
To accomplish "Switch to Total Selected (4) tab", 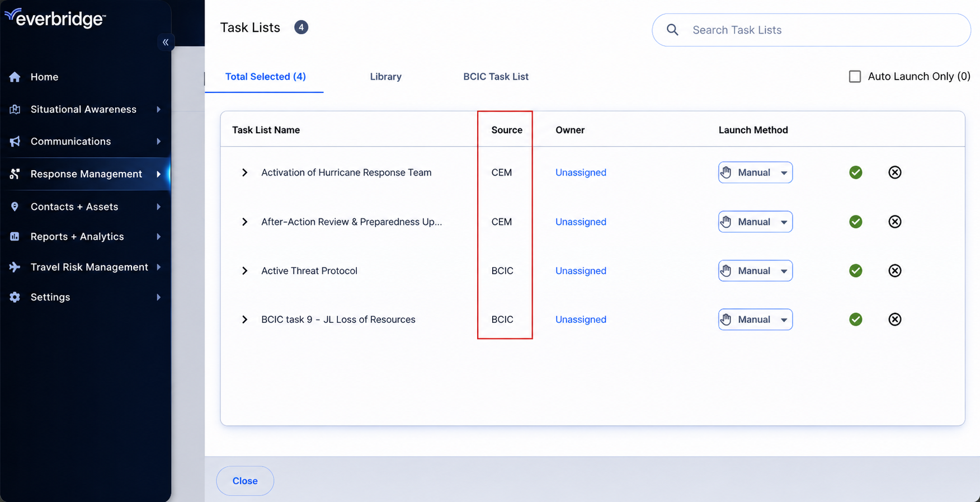I will point(265,77).
